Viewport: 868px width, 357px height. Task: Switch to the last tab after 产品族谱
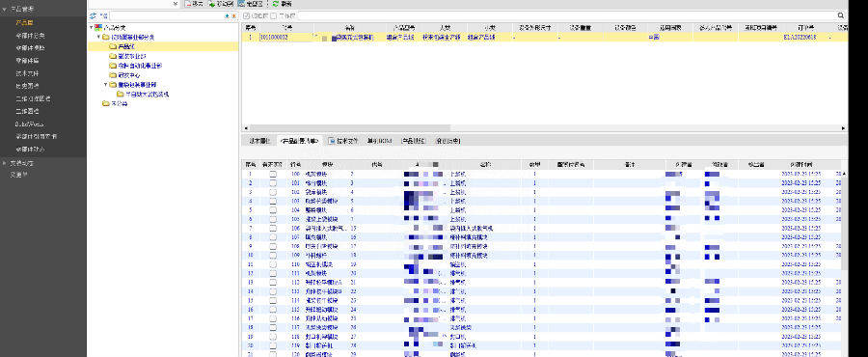[x=448, y=141]
